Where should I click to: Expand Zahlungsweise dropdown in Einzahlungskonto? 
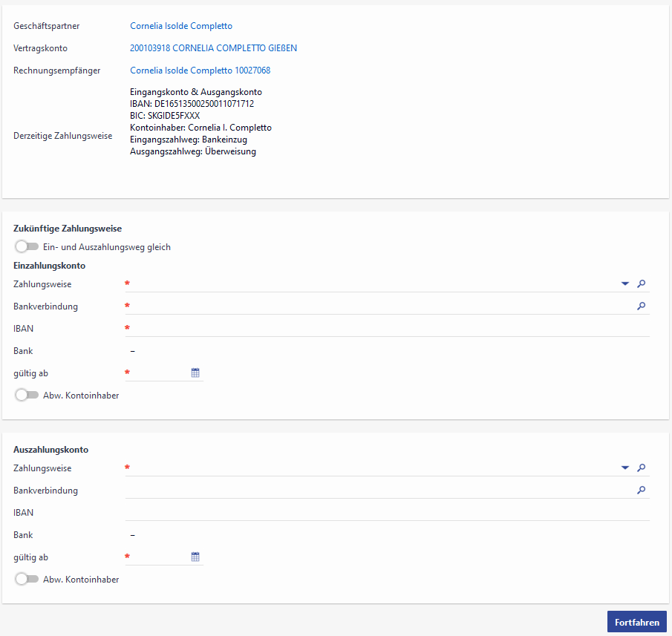coord(624,283)
